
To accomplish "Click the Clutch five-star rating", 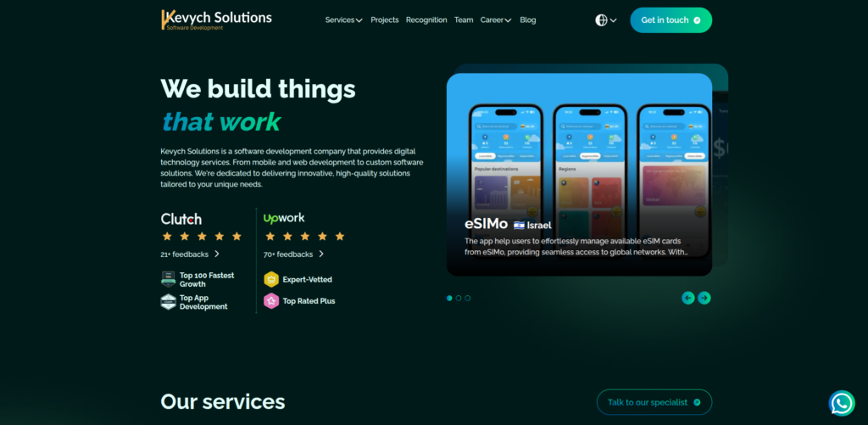I will click(202, 237).
